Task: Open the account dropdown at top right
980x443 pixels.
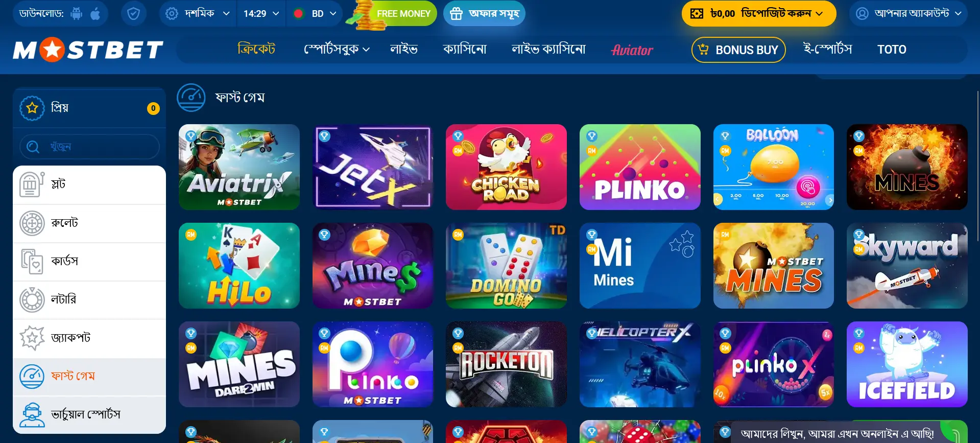Action: (x=909, y=14)
